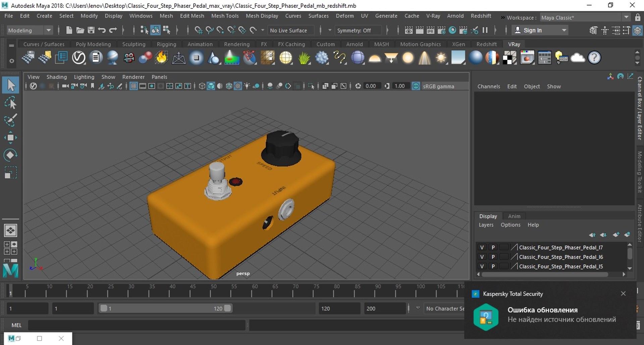Select the arrow Select tool in toolbox
Screen dimensions: 644x345
coord(11,85)
